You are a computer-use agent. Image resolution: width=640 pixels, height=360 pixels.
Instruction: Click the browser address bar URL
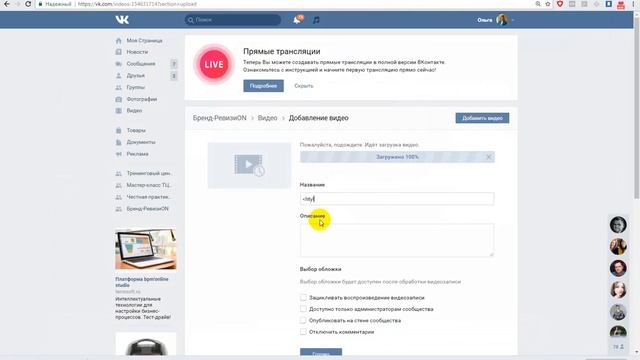(137, 4)
